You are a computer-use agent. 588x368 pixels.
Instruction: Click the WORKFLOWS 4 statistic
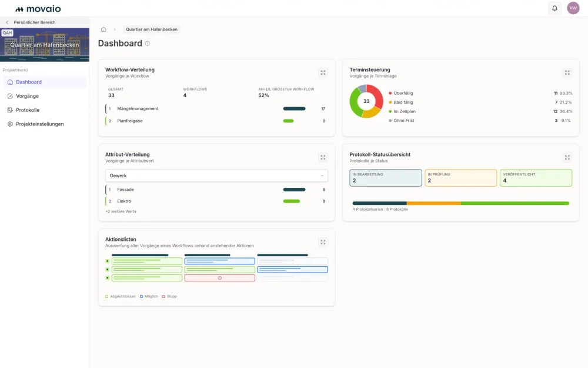[195, 92]
